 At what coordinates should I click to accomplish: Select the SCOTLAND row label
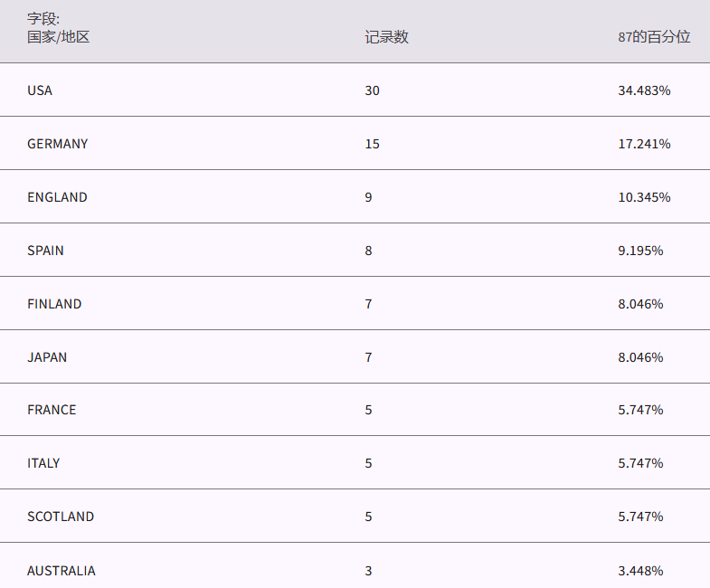pos(61,517)
